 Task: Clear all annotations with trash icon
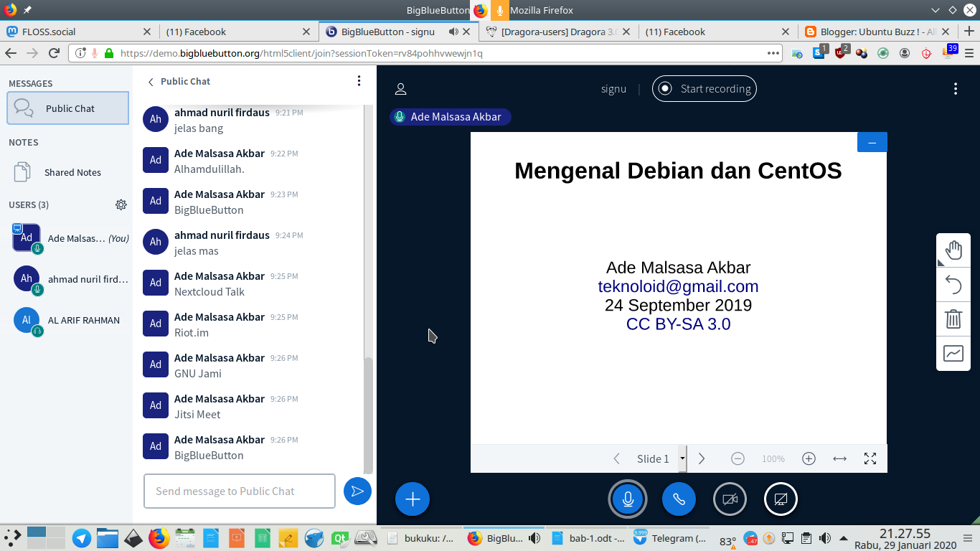(x=953, y=319)
